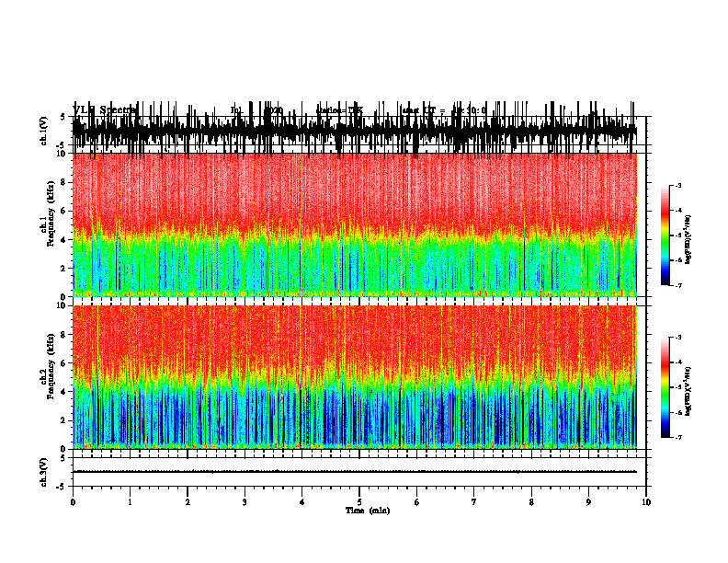The width and height of the screenshot is (728, 563).
Task: Select the 'Time (min)' x-axis label
Action: 368,511
